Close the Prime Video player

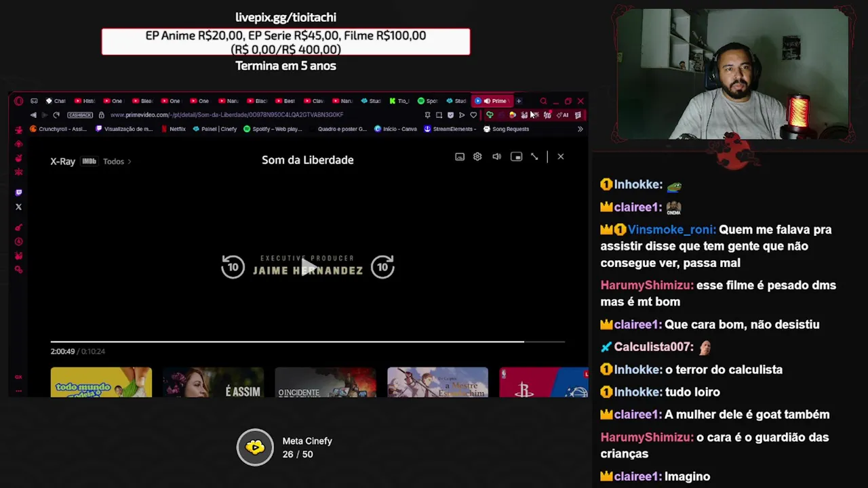pos(560,157)
